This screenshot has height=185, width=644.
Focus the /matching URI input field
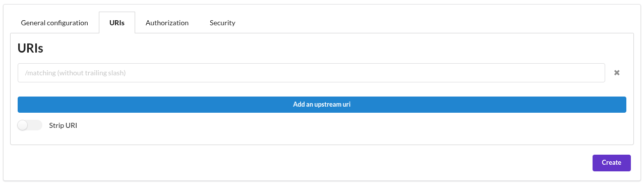pos(311,73)
